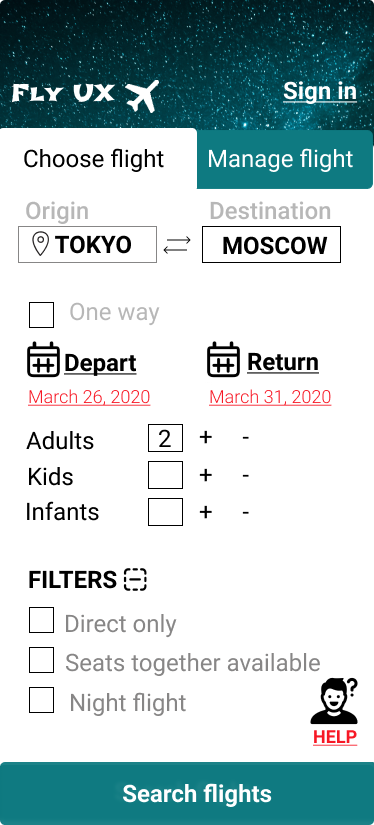Image resolution: width=374 pixels, height=825 pixels.
Task: Click the Fly UX airplane logo icon
Action: coord(142,96)
